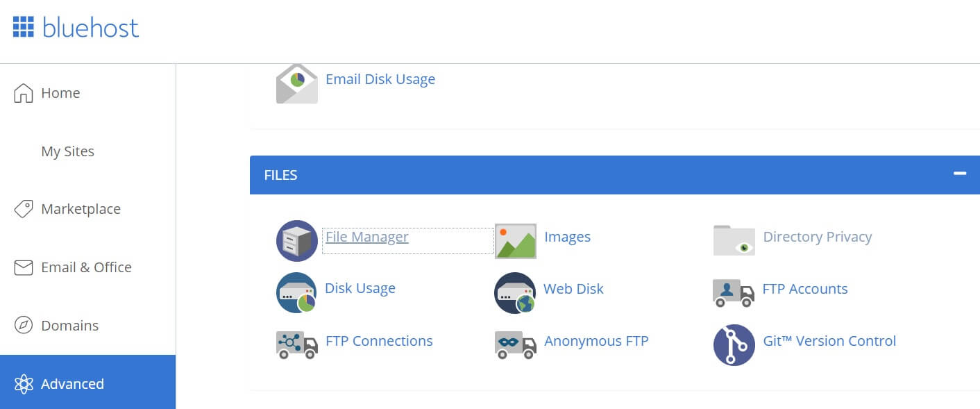Select Email & Office sidebar item

[x=87, y=267]
